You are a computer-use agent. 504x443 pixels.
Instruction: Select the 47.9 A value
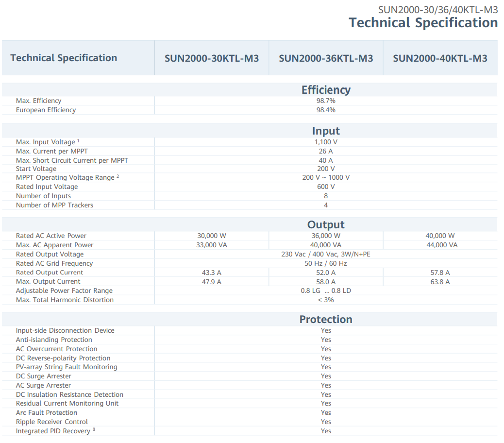click(x=212, y=282)
